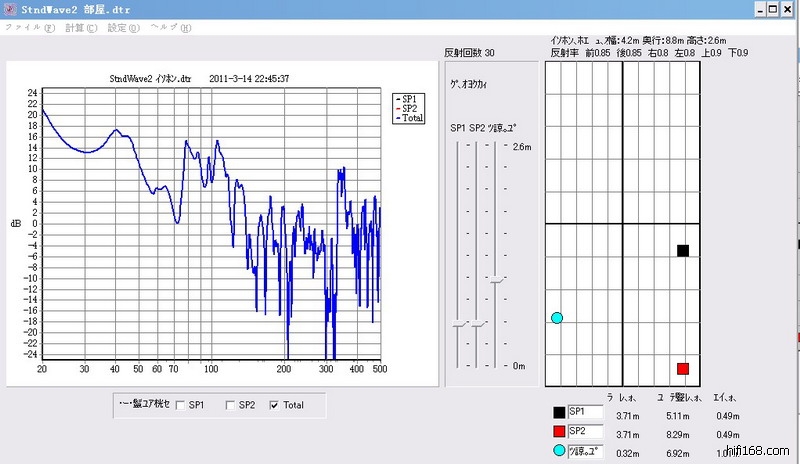800x464 pixels.
Task: Click the SP2 name text field
Action: point(586,431)
